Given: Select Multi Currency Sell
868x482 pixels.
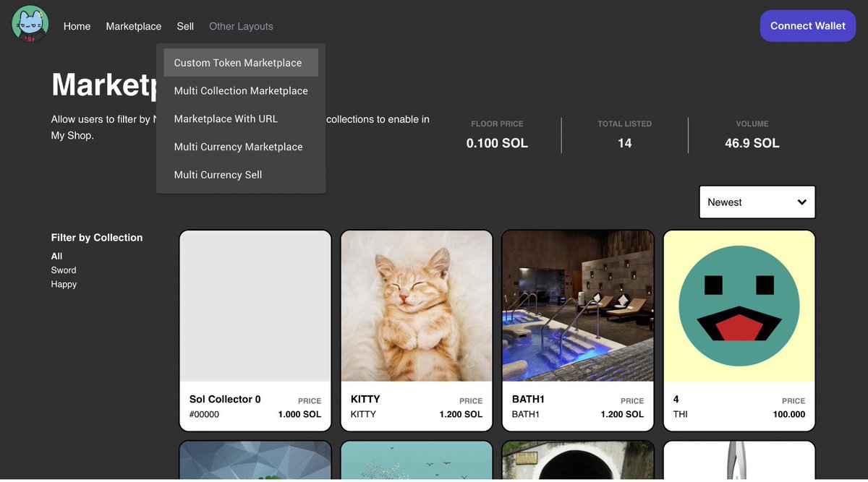Looking at the screenshot, I should pos(241,175).
